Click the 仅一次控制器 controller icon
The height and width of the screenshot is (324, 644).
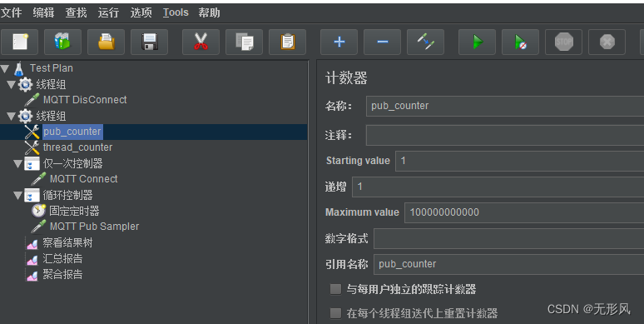tap(32, 163)
